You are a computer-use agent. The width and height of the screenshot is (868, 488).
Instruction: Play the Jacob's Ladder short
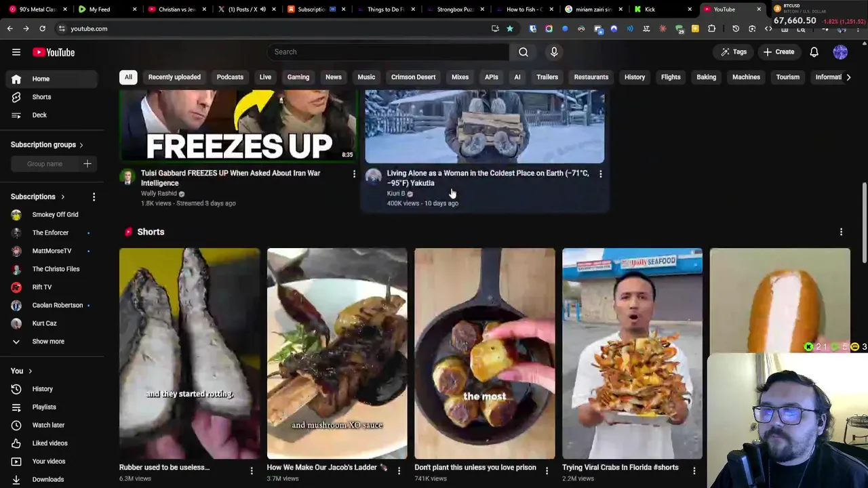(337, 354)
